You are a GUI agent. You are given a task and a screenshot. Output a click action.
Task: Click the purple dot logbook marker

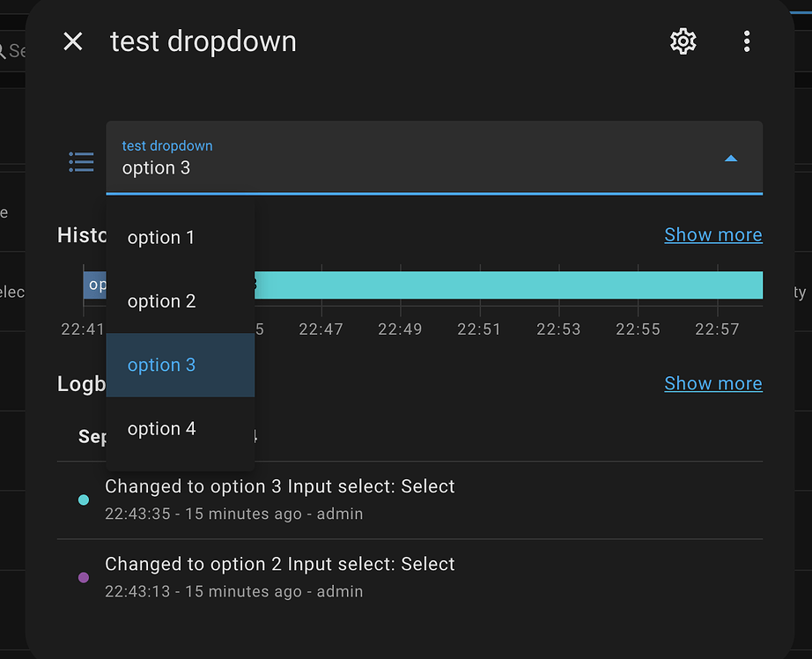(x=84, y=577)
